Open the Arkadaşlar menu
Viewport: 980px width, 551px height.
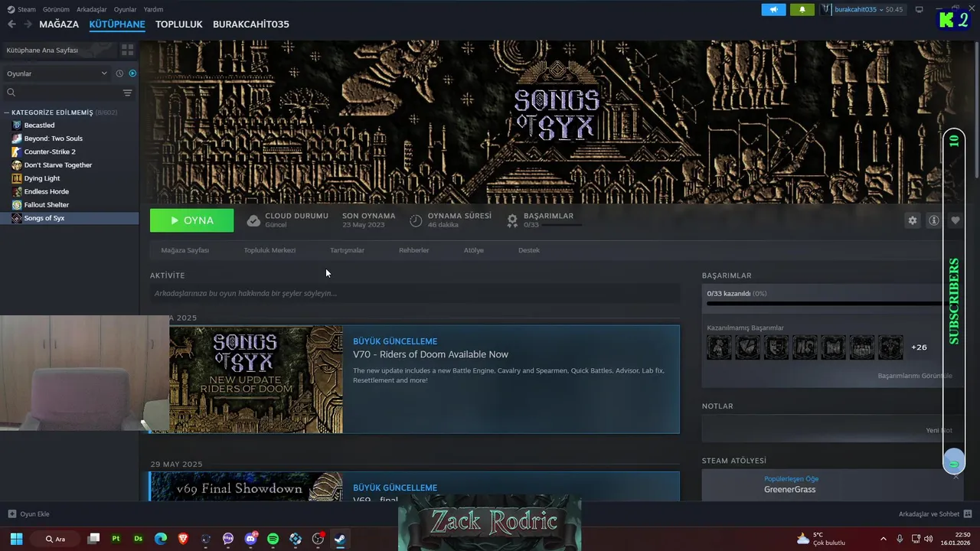click(x=92, y=9)
